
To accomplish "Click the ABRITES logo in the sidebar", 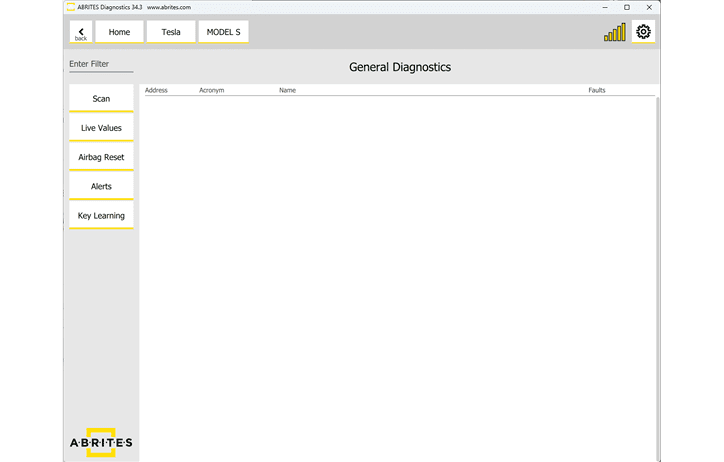I will [101, 442].
